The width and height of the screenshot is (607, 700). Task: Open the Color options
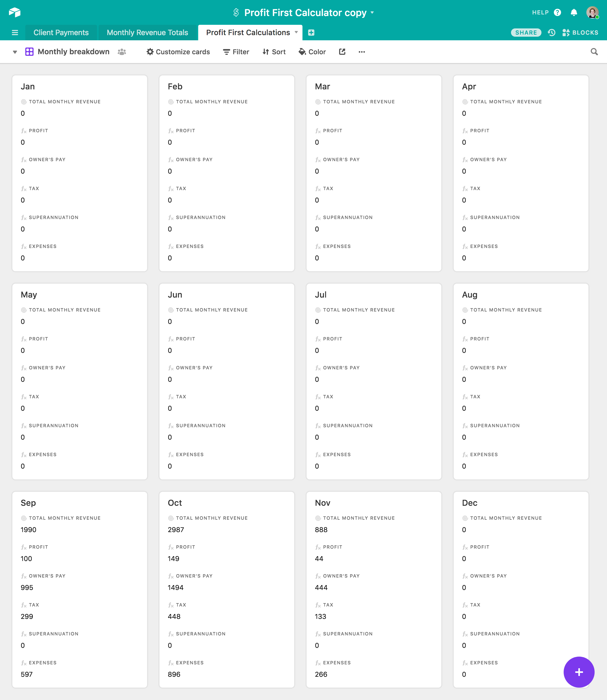click(x=312, y=51)
